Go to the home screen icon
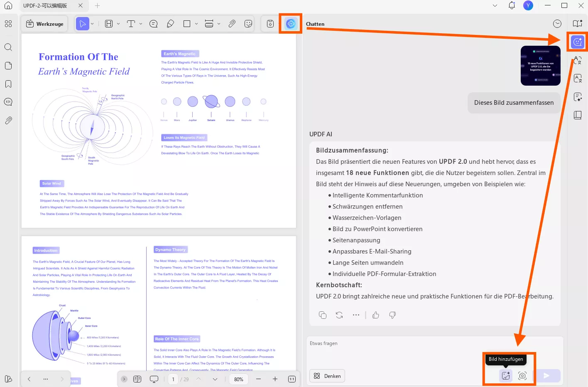The image size is (588, 387). tap(8, 6)
